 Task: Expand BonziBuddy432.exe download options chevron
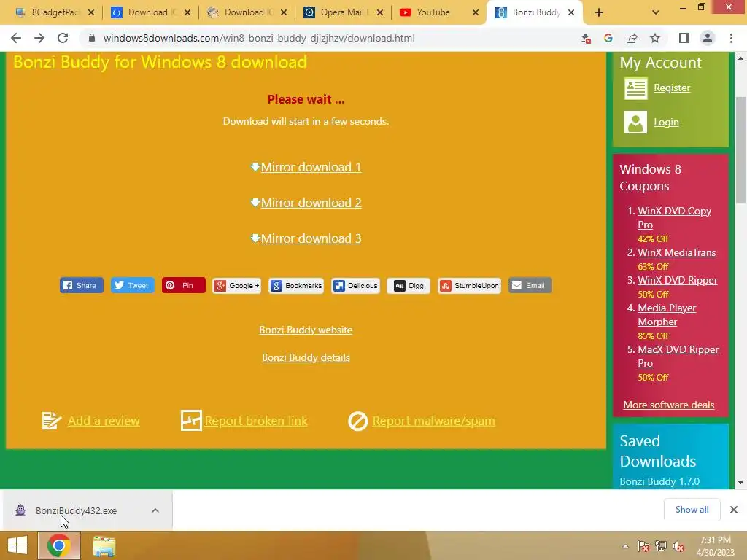click(155, 510)
